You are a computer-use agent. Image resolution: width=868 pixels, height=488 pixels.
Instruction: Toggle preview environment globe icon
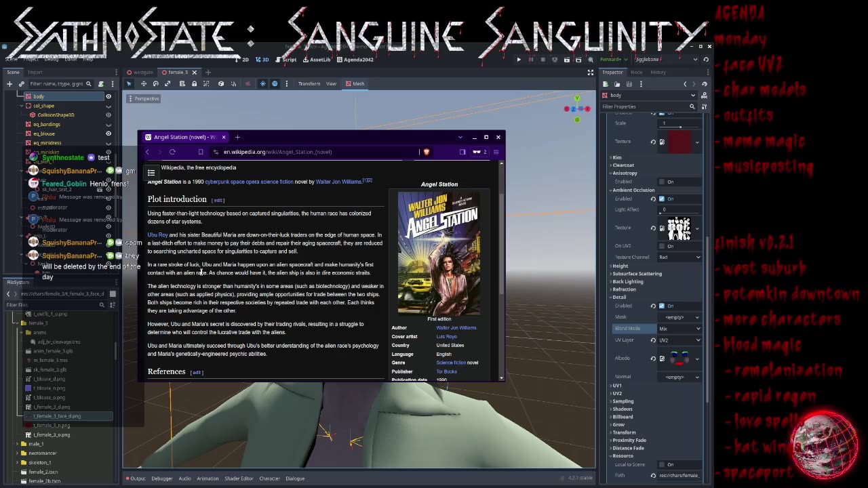click(x=275, y=83)
